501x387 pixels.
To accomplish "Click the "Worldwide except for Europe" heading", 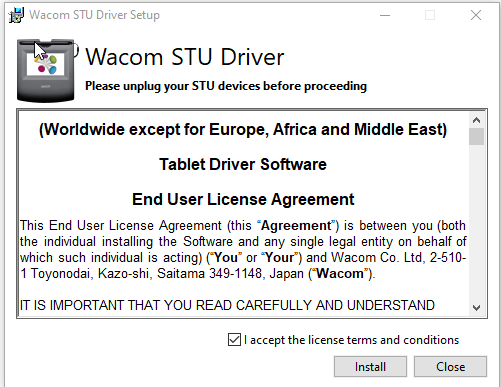I will tap(243, 130).
